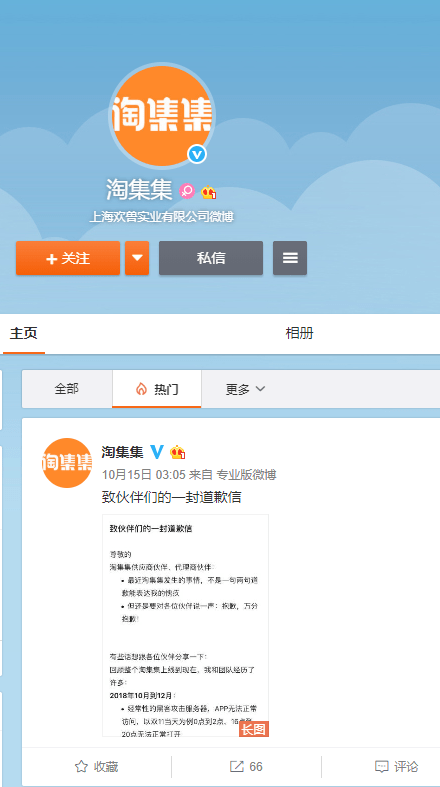
Task: Send a private message via 私信
Action: 211,258
